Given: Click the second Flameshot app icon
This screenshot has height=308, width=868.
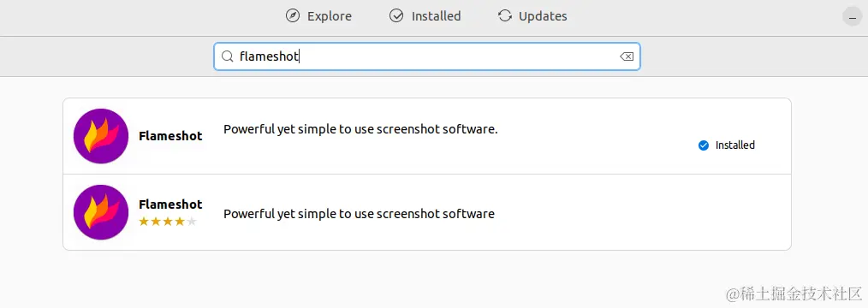Looking at the screenshot, I should coord(101,212).
